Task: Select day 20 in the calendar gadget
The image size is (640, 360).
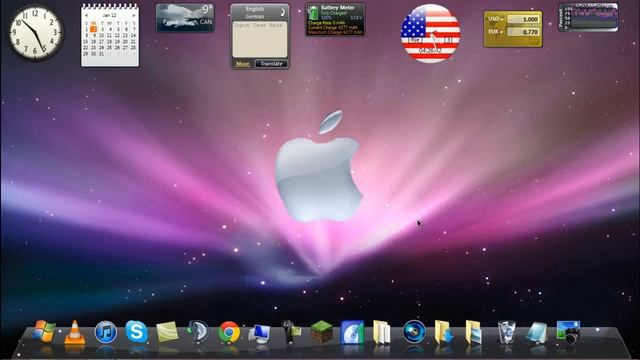Action: pos(125,42)
